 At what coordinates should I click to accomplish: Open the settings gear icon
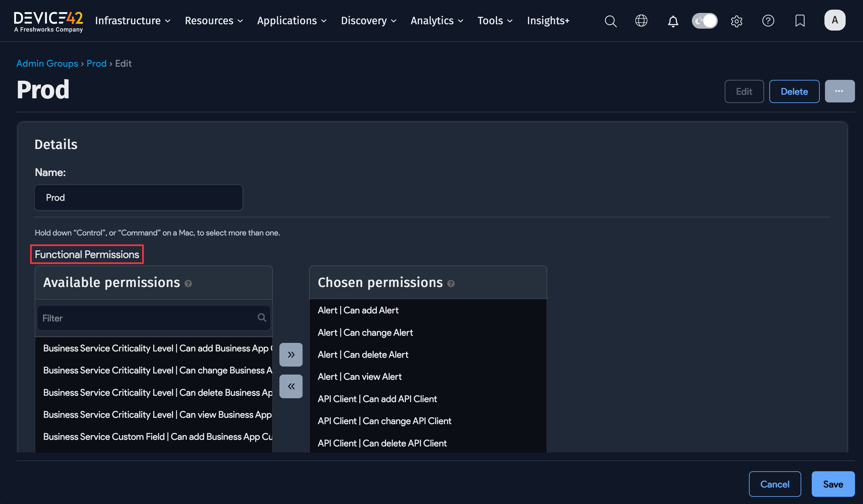(x=737, y=21)
